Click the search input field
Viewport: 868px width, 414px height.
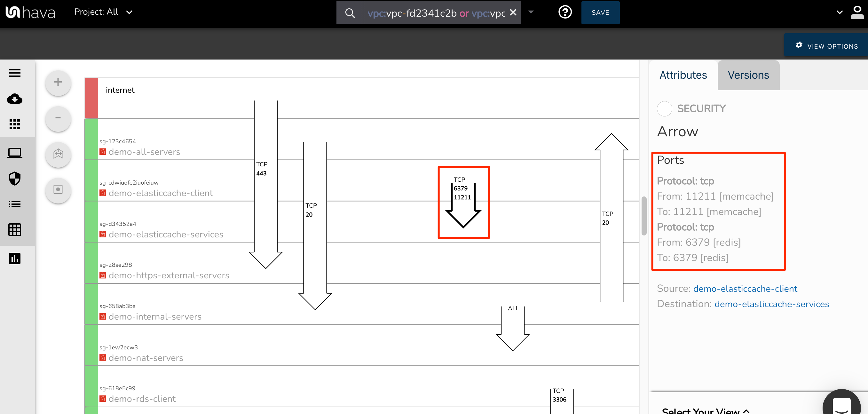[433, 12]
